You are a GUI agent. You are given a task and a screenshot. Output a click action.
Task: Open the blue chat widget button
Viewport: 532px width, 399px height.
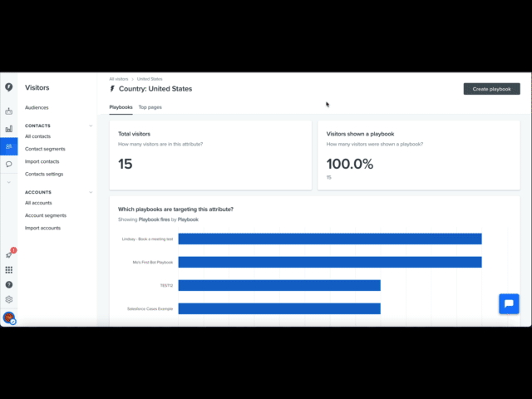point(509,303)
